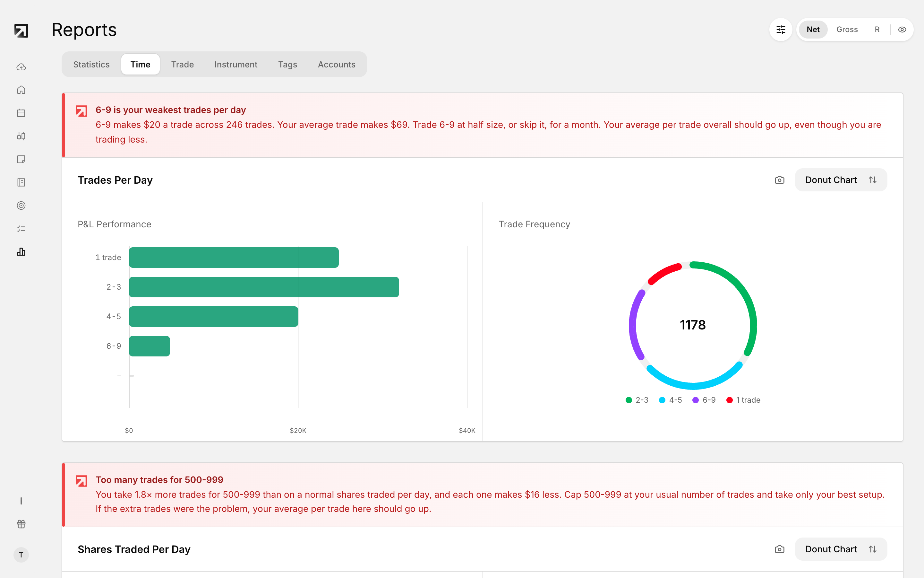Open the notebook journal icon
This screenshot has height=578, width=924.
[x=21, y=182]
